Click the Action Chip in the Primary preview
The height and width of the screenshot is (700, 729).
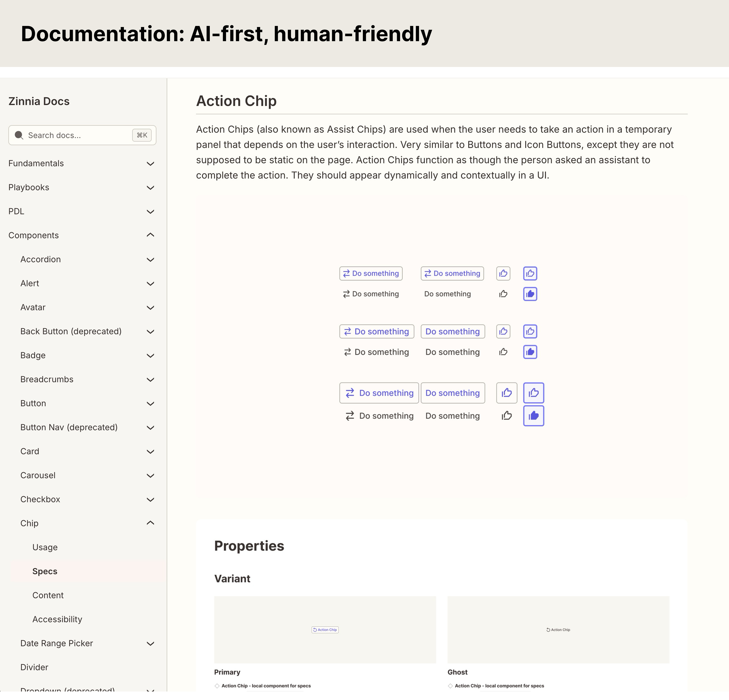pos(325,630)
